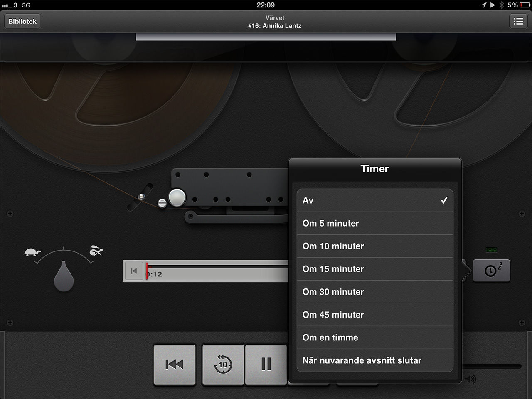Viewport: 532px width, 399px height.
Task: Set timer to Om 10 minuter
Action: 375,246
